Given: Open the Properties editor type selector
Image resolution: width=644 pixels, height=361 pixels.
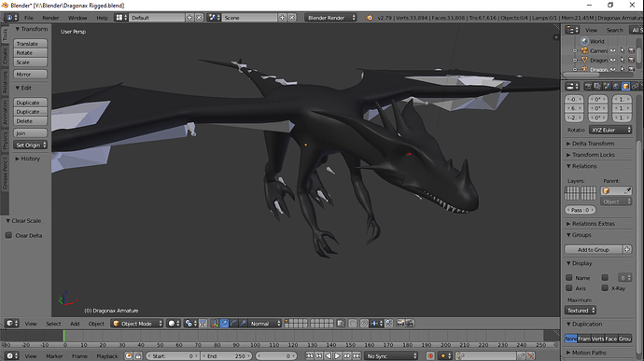Looking at the screenshot, I should point(572,86).
